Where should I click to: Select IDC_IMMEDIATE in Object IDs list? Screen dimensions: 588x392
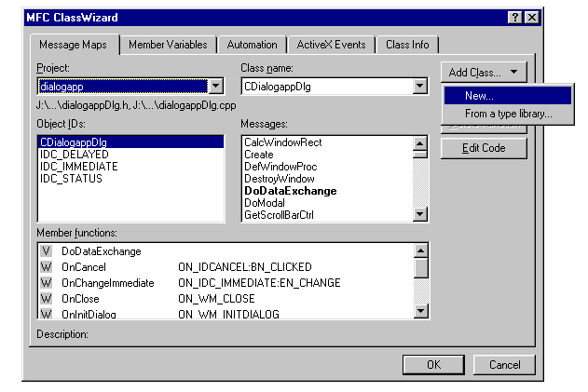click(130, 167)
